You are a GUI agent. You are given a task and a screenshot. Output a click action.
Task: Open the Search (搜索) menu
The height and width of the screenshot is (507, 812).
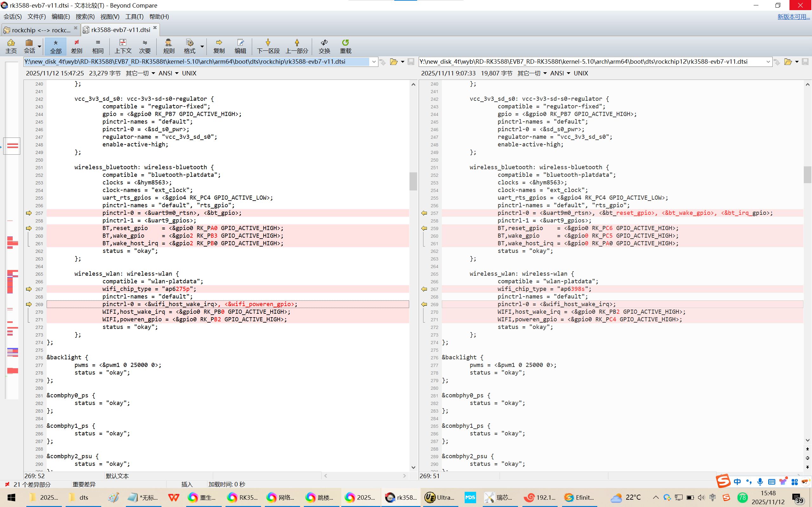click(x=85, y=16)
